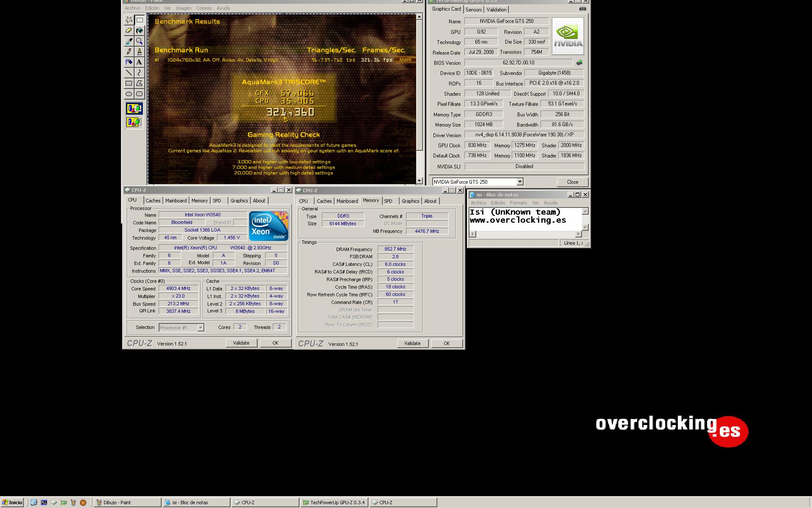Open the Archivo menu in Paint
The height and width of the screenshot is (508, 812).
pos(132,8)
